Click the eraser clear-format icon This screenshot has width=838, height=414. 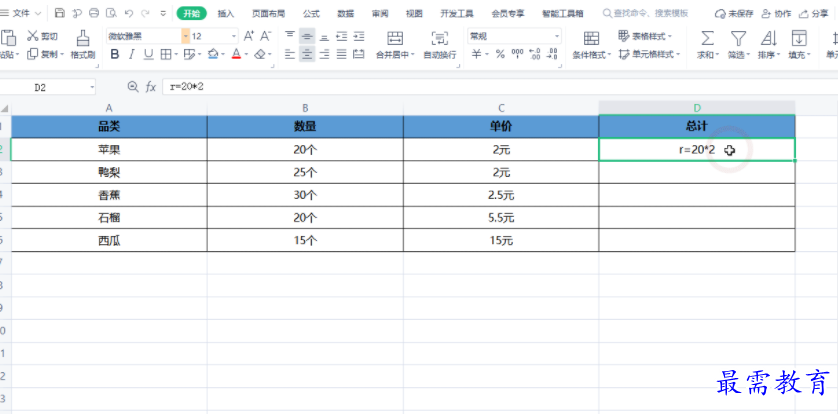pyautogui.click(x=260, y=54)
